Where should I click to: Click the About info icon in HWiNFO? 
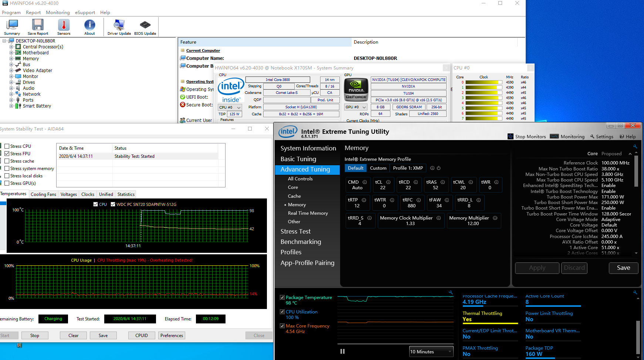click(x=89, y=27)
